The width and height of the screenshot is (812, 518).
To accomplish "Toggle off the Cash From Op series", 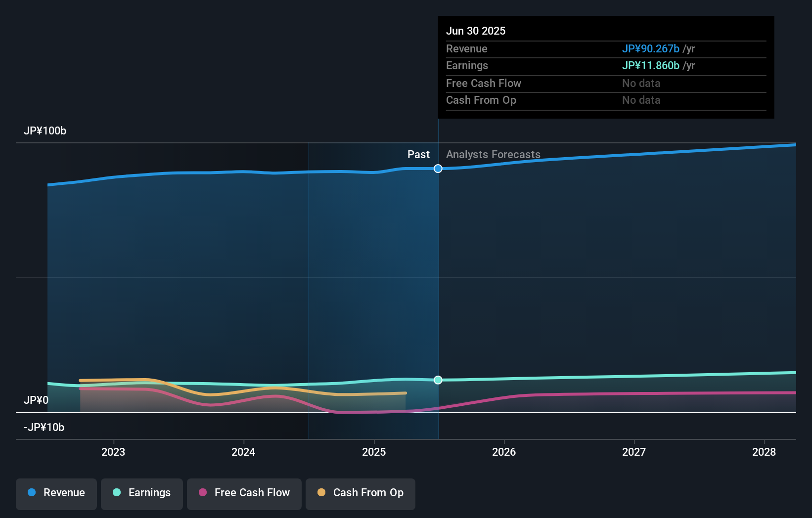I will coord(360,493).
